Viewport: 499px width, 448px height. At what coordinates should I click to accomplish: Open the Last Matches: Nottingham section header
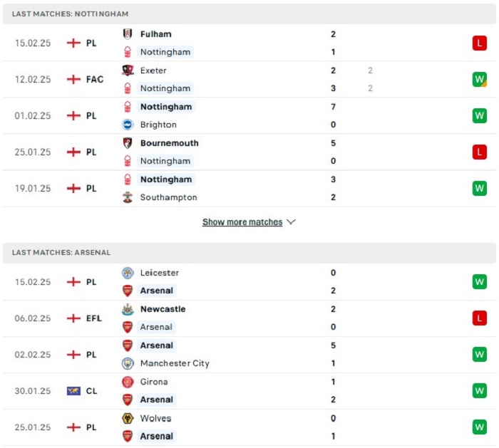[x=249, y=14]
